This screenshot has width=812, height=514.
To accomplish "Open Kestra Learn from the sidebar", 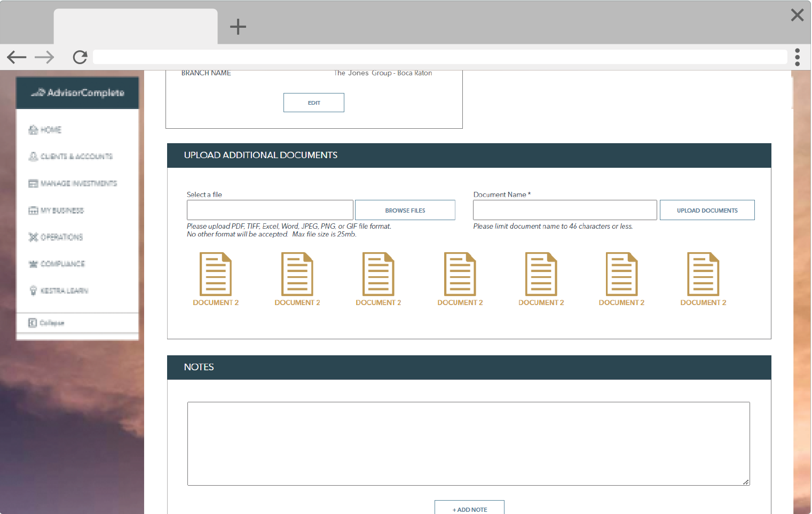I will pos(59,291).
